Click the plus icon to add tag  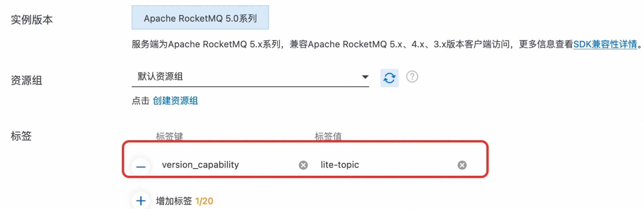[141, 201]
